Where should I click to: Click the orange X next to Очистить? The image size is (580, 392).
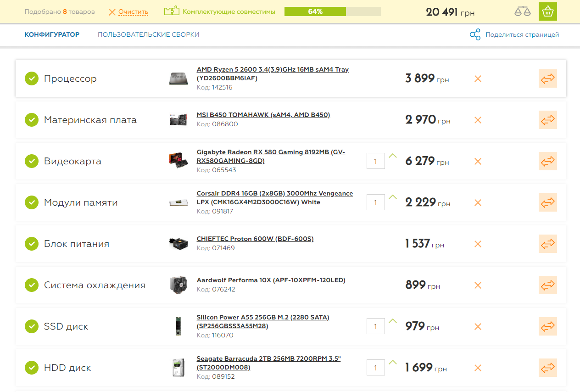click(112, 12)
